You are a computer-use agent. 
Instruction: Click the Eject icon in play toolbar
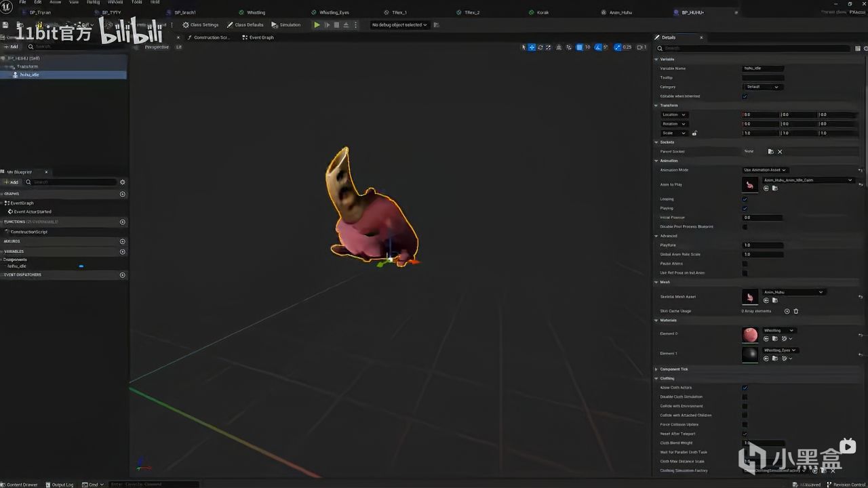(346, 25)
